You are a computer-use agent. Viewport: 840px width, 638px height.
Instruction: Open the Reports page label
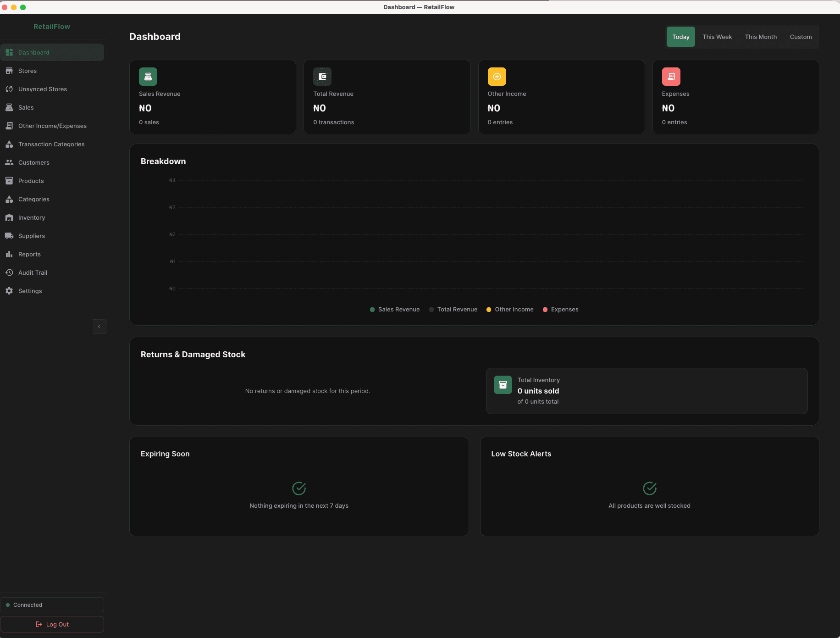pos(29,254)
